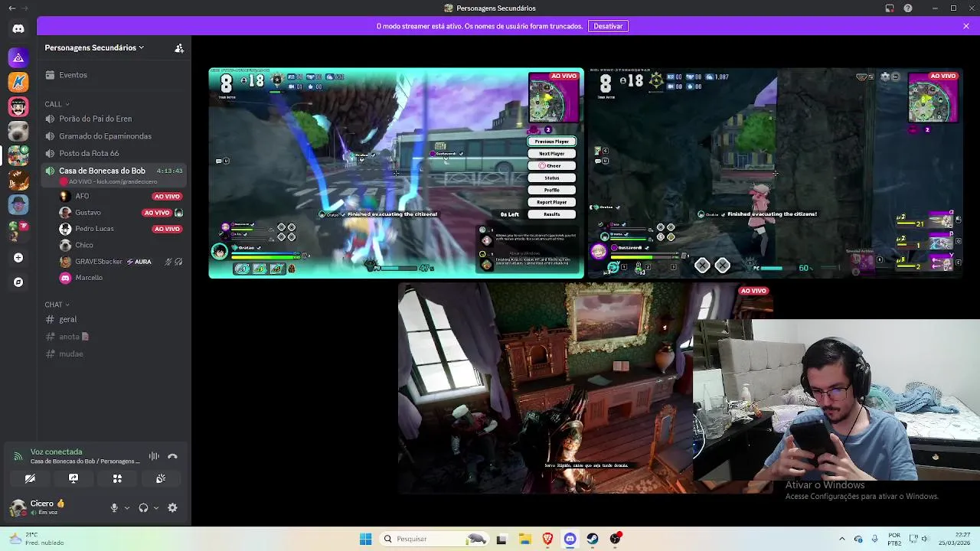Open microphone input options arrow
980x551 pixels.
pyautogui.click(x=127, y=507)
